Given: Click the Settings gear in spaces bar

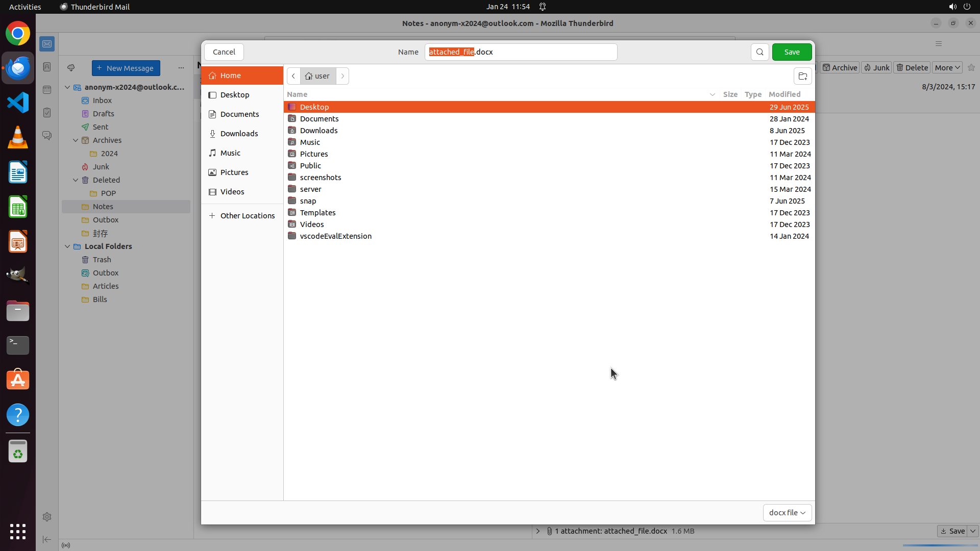Looking at the screenshot, I should 47,517.
